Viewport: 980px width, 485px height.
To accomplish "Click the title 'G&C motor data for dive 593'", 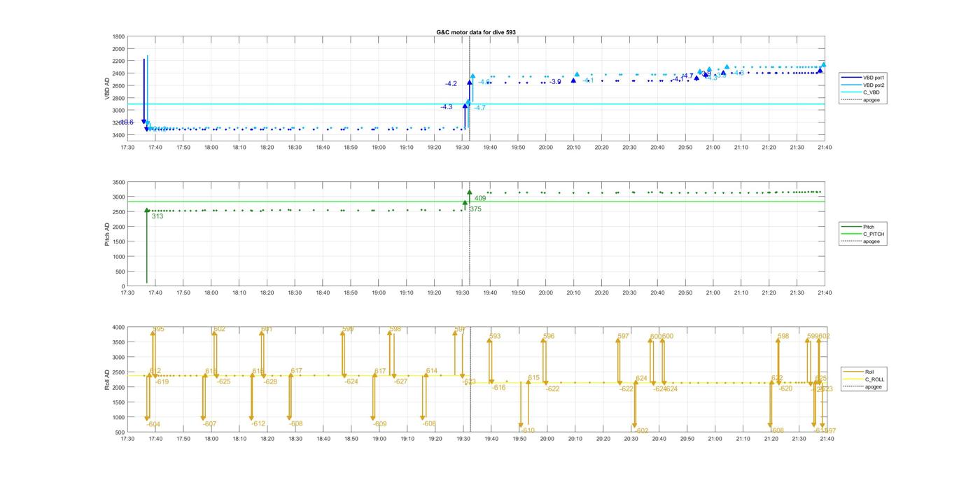I will pos(476,32).
